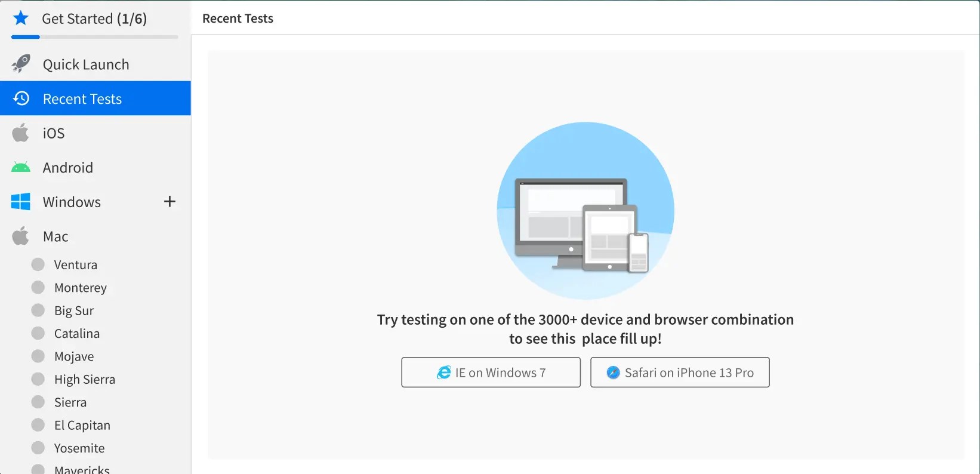Collapse the Mac versions list
Viewport: 980px width, 474px height.
tap(56, 236)
